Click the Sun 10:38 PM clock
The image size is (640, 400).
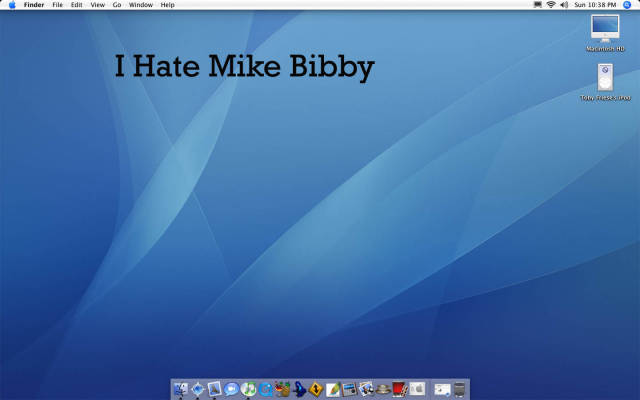pyautogui.click(x=595, y=5)
